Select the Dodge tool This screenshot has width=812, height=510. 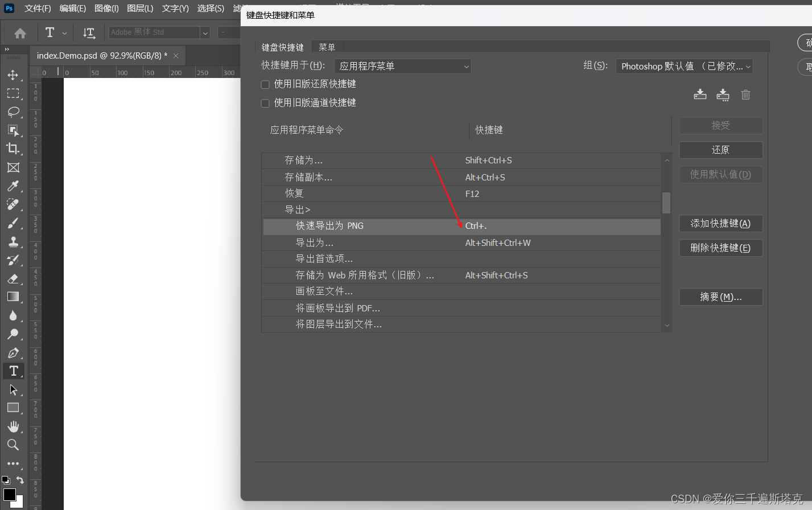(13, 334)
